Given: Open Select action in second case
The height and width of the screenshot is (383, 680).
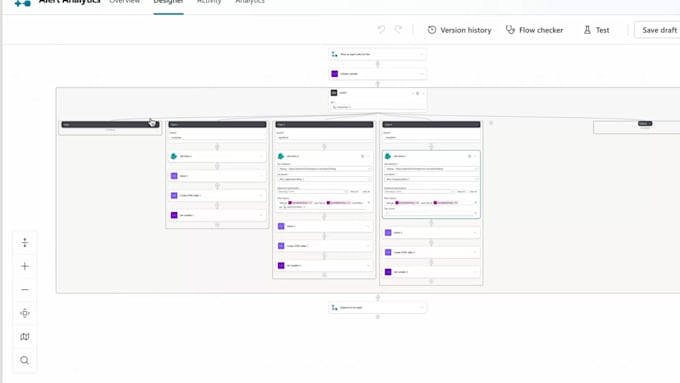Looking at the screenshot, I should 217,176.
